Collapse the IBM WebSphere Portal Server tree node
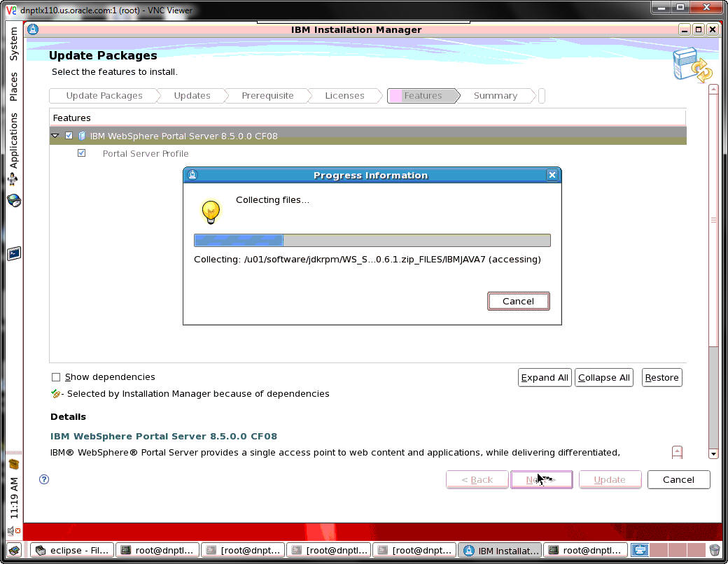 [55, 136]
